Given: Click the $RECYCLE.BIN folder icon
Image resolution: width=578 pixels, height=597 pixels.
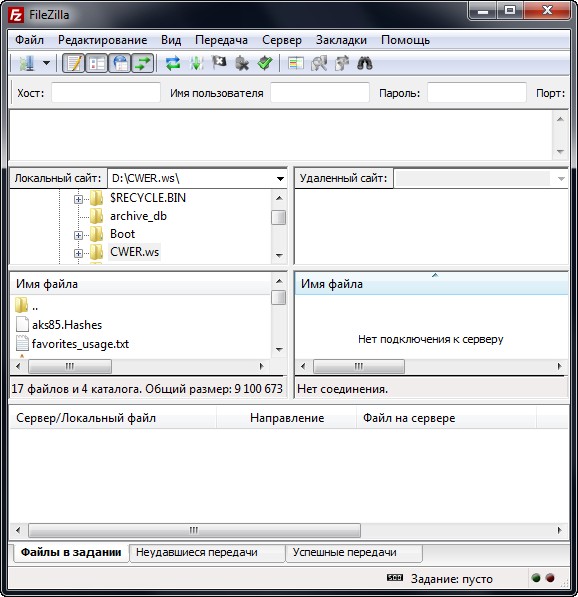Looking at the screenshot, I should (96, 198).
